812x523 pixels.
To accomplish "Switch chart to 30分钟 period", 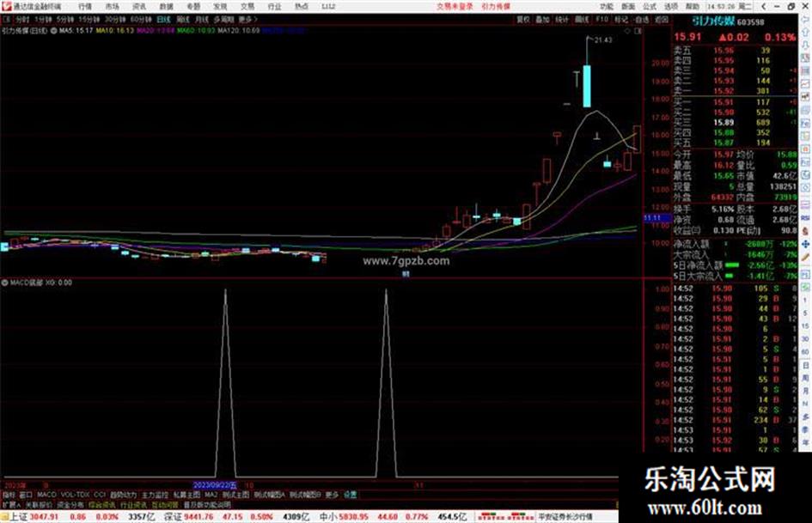I will 115,19.
